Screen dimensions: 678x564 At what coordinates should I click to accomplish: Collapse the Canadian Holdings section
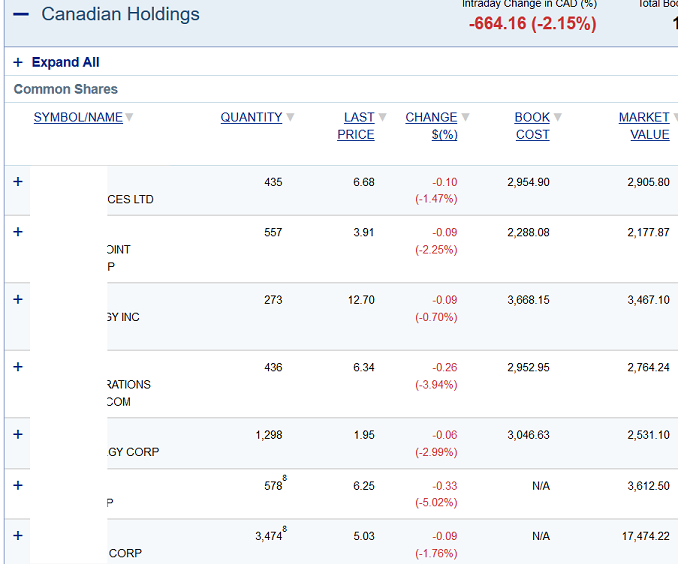tap(21, 15)
